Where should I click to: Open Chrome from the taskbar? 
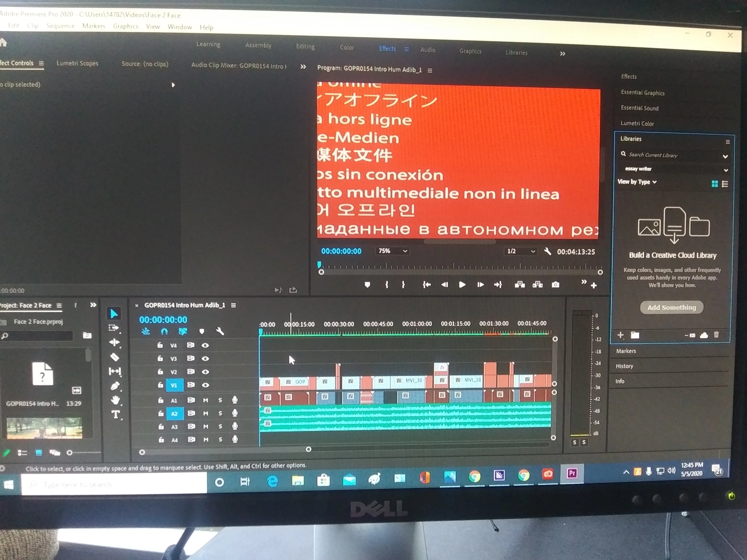pos(474,476)
